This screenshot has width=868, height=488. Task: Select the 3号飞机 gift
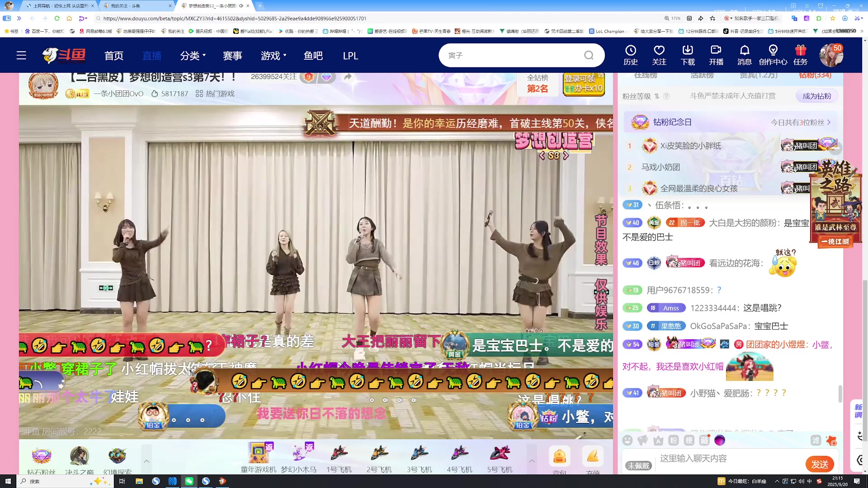pos(420,458)
